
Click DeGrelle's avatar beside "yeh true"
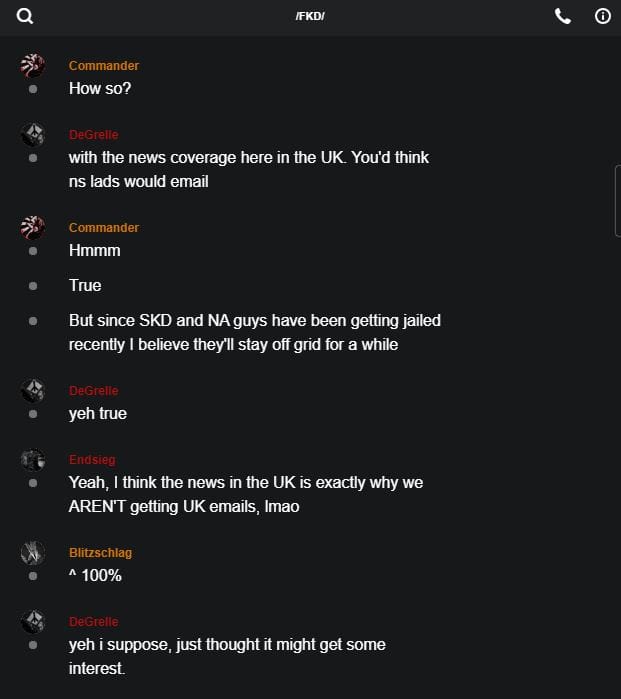(33, 391)
